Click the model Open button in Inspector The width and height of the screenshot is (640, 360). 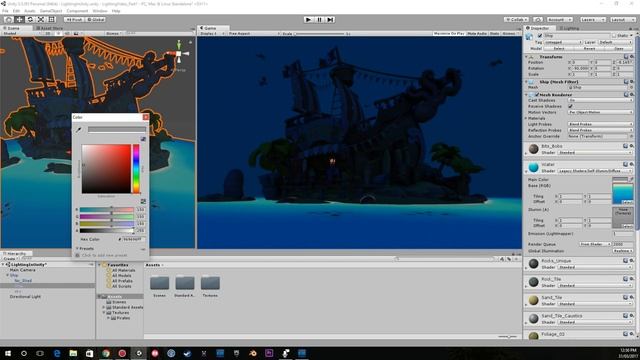pyautogui.click(x=618, y=48)
